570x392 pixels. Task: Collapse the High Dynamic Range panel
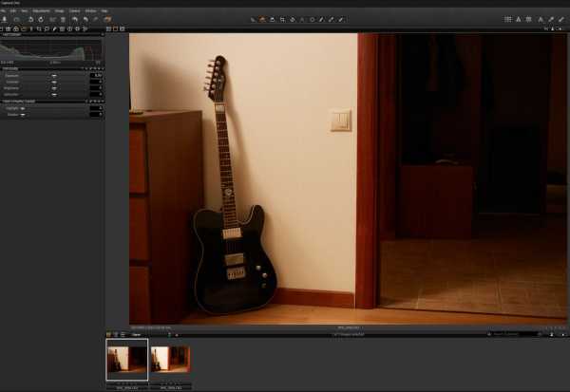click(x=18, y=101)
